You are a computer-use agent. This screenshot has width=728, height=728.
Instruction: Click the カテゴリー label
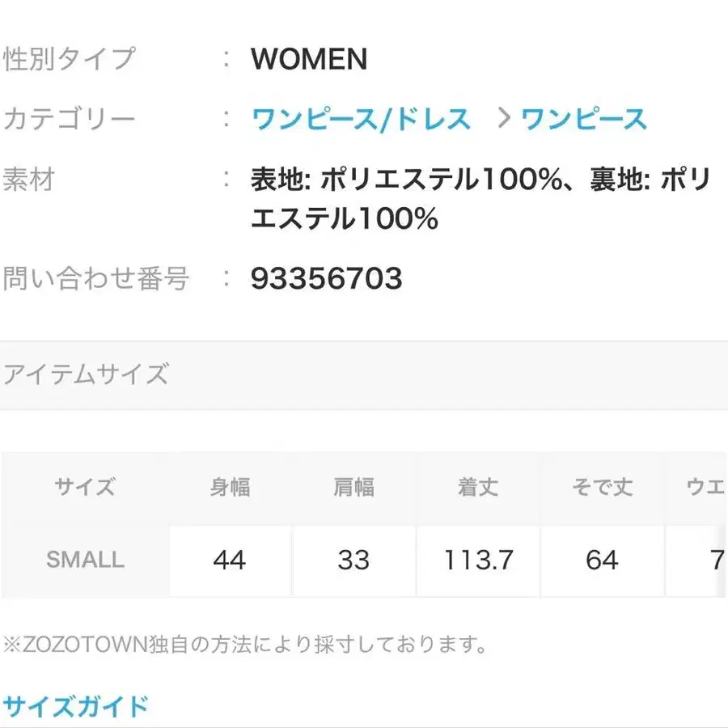pyautogui.click(x=69, y=119)
